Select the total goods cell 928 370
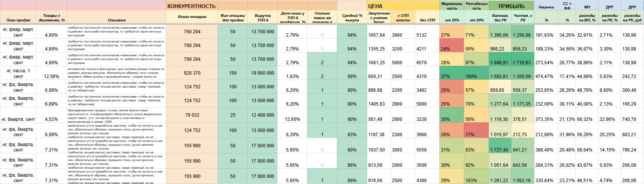 192,73
